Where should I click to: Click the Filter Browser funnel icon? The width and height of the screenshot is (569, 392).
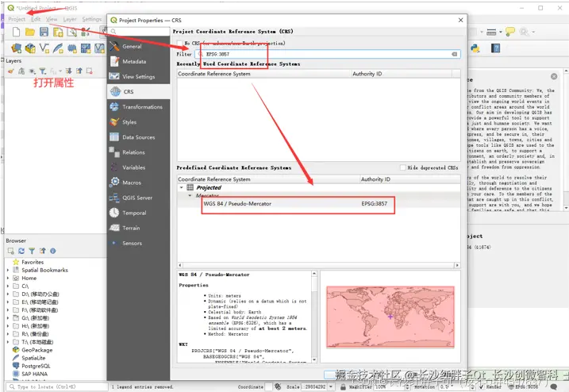pos(32,251)
